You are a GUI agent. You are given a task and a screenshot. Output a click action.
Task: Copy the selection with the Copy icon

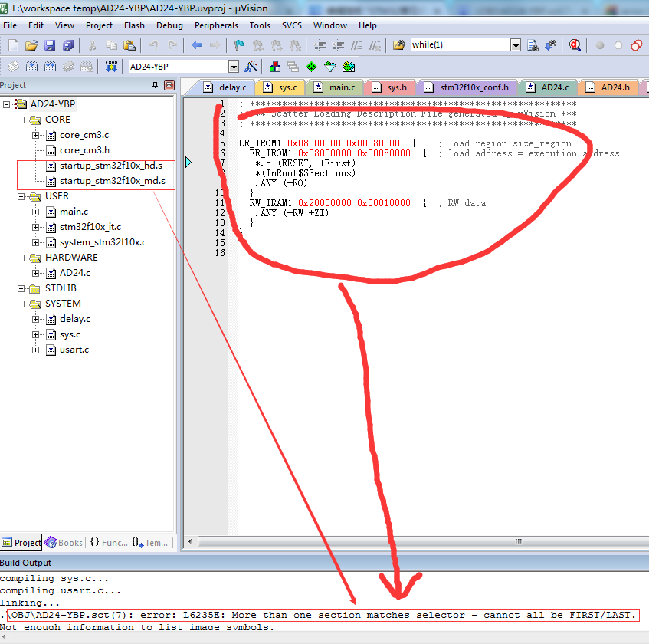pyautogui.click(x=111, y=45)
